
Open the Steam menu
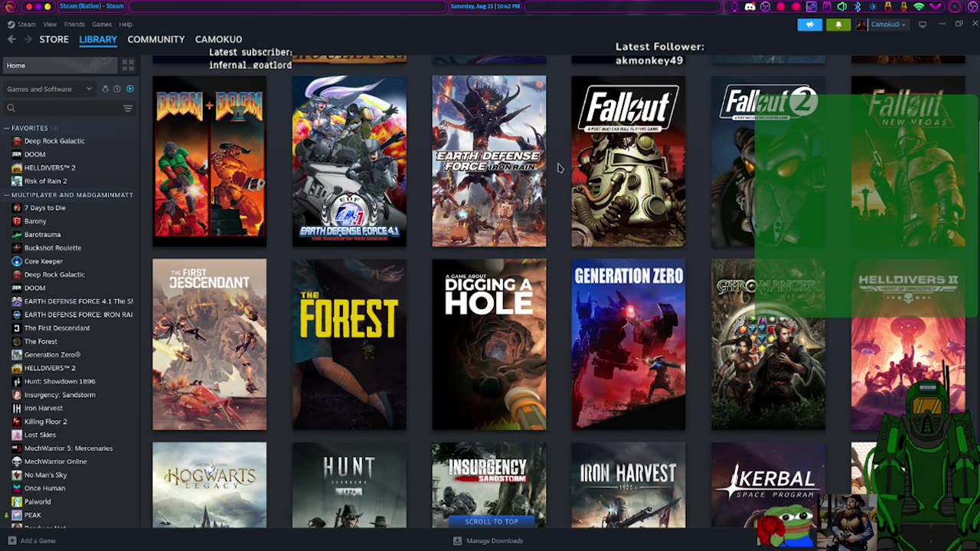coord(27,24)
